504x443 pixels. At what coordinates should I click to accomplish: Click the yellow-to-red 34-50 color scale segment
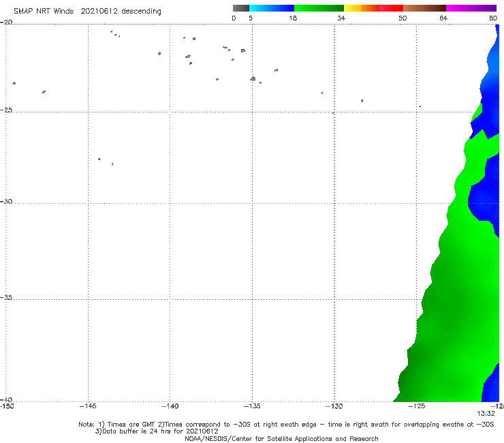pos(373,8)
